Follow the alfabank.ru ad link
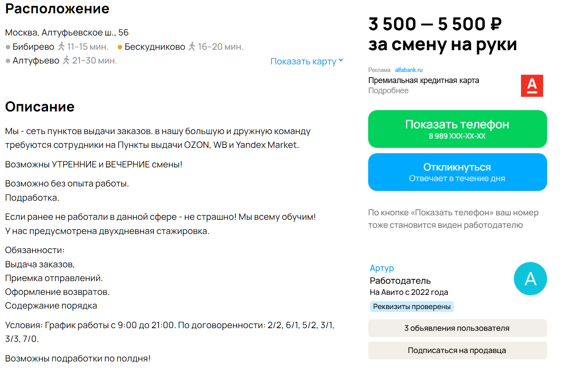588x377 pixels. (x=409, y=70)
